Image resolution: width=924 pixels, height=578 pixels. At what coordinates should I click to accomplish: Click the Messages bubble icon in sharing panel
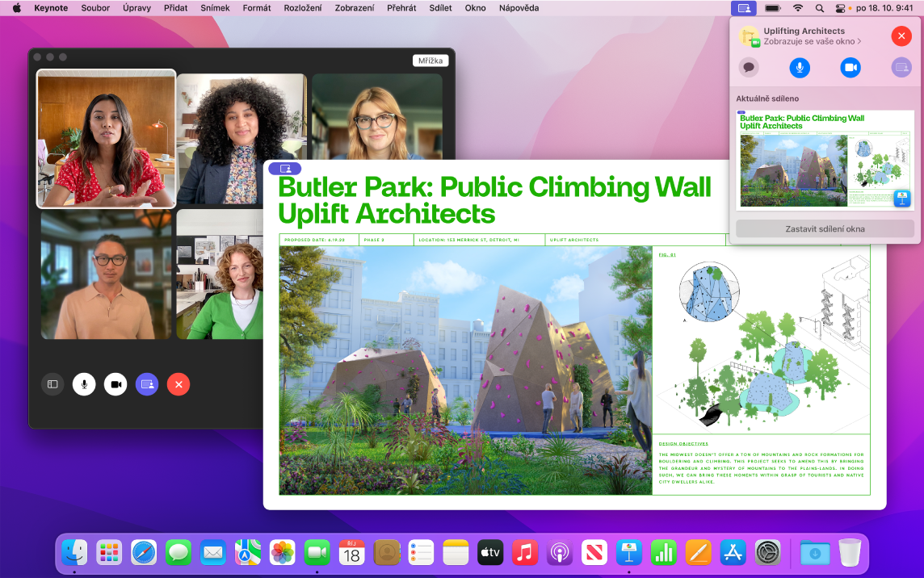pos(749,67)
